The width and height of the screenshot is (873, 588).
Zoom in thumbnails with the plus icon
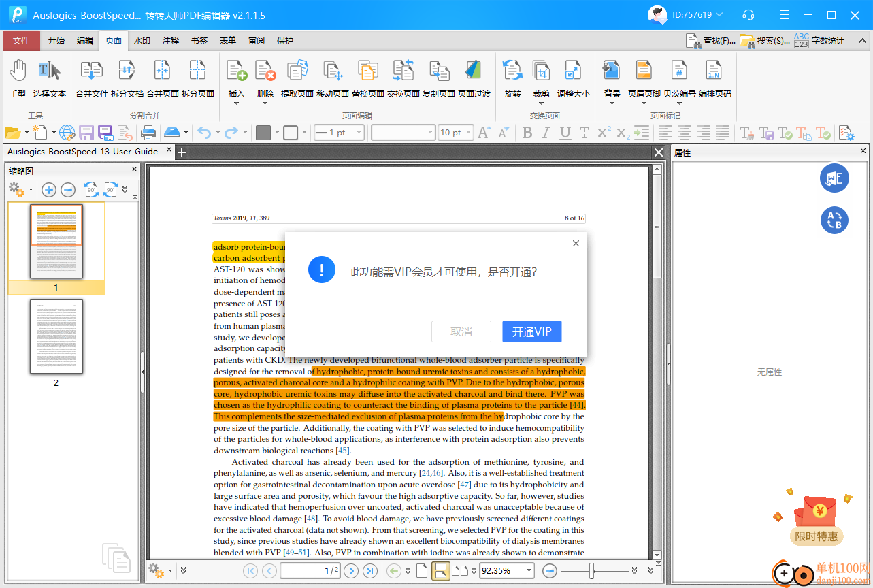coord(49,190)
